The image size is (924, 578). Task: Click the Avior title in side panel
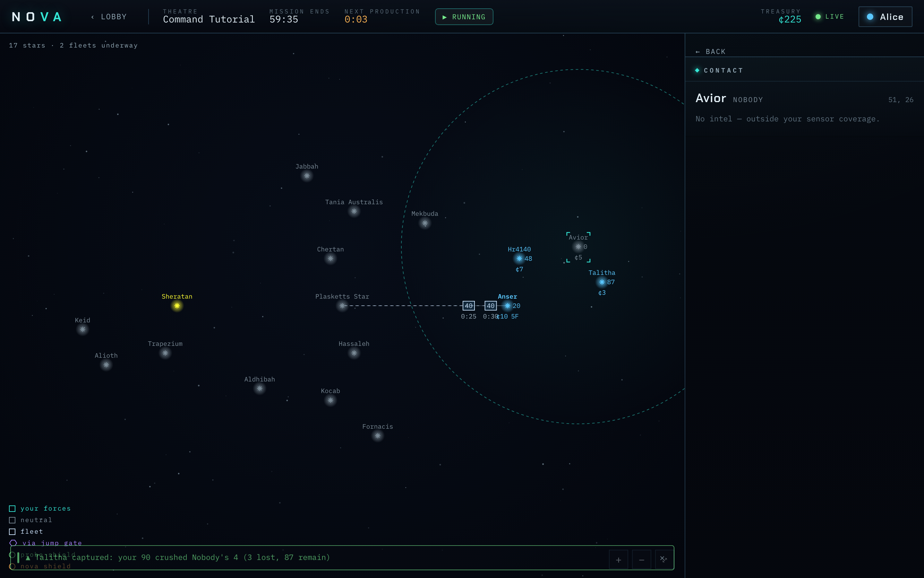[x=711, y=98]
